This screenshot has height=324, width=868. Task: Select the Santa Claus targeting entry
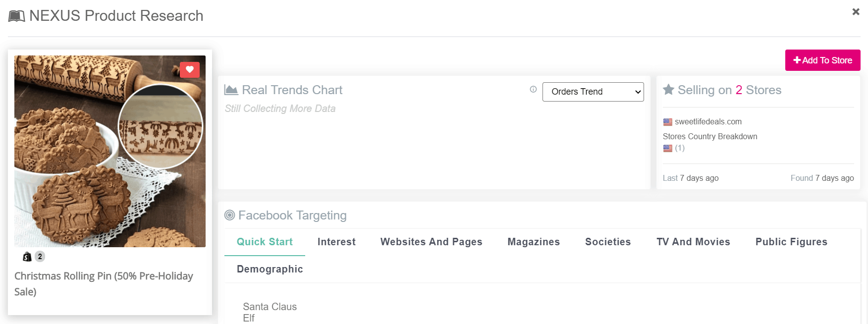pos(270,307)
